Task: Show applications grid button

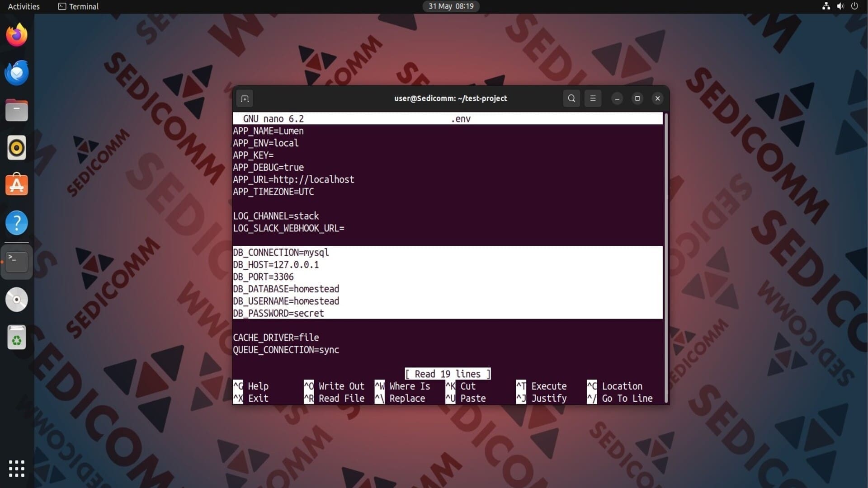Action: click(x=17, y=469)
